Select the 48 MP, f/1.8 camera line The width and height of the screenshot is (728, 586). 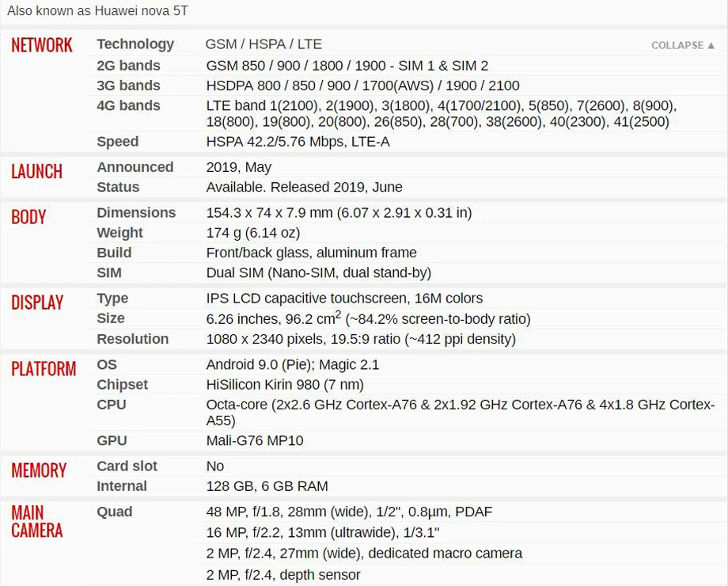click(x=349, y=512)
